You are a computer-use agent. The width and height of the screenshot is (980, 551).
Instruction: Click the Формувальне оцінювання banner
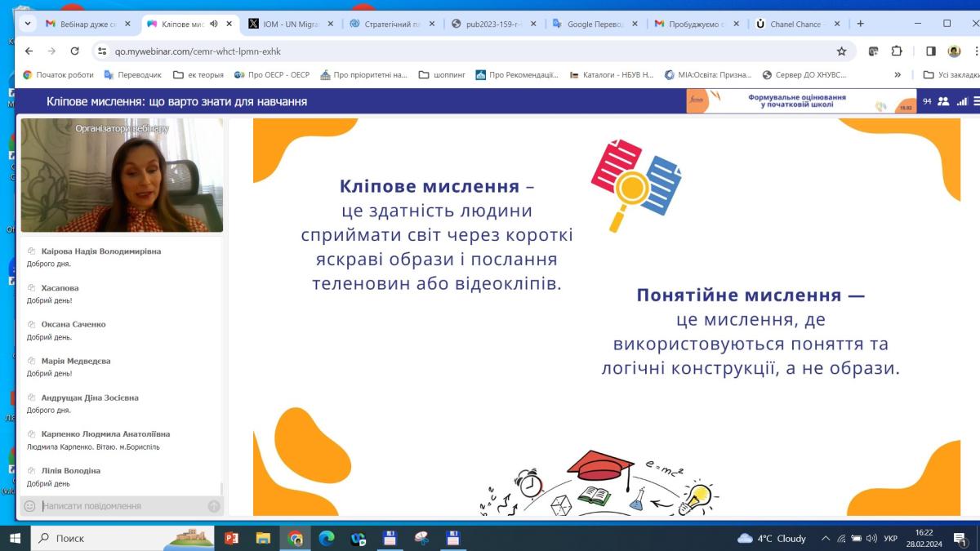coord(800,101)
